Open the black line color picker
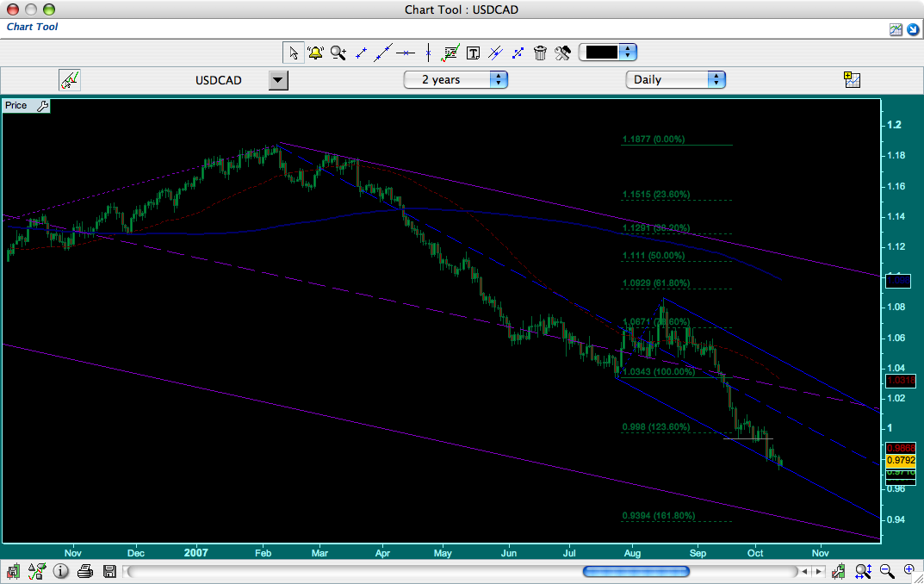The width and height of the screenshot is (924, 584). point(608,52)
